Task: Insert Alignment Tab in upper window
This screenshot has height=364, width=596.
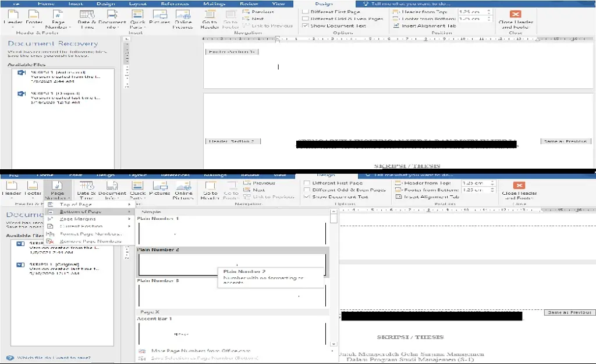Action: [424, 26]
